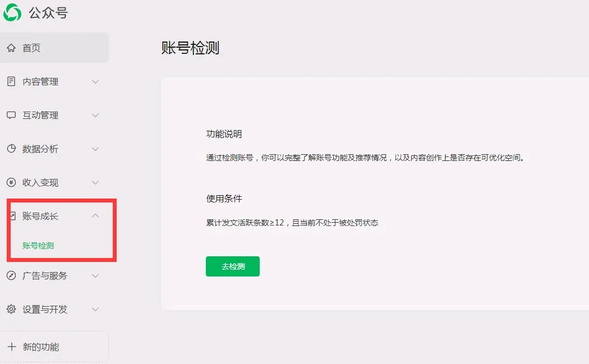This screenshot has height=364, width=589.
Task: Click the yen coin icon for 收入变现
Action: (x=11, y=183)
